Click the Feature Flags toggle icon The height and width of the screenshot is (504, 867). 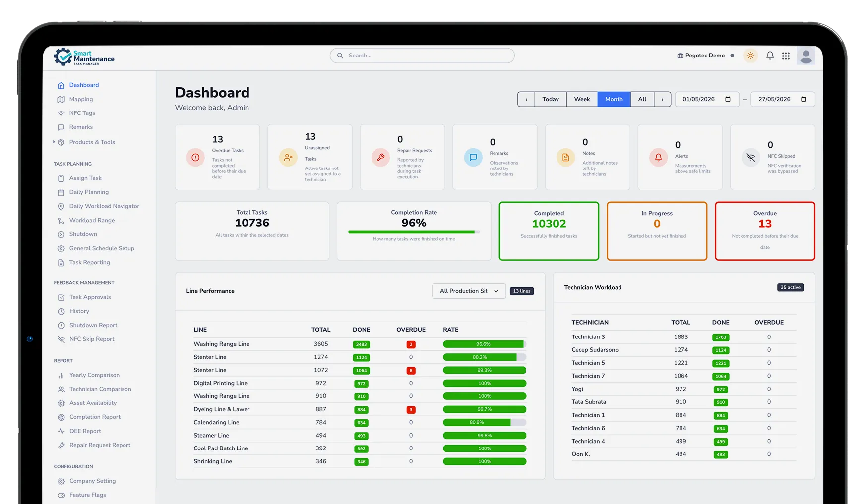[x=61, y=495]
